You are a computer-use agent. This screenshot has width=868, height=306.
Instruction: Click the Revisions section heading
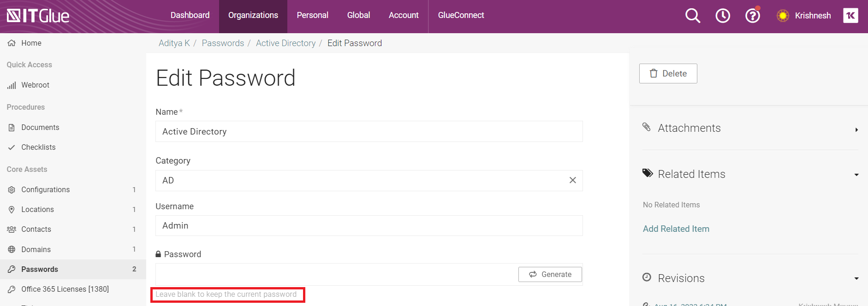(x=681, y=278)
